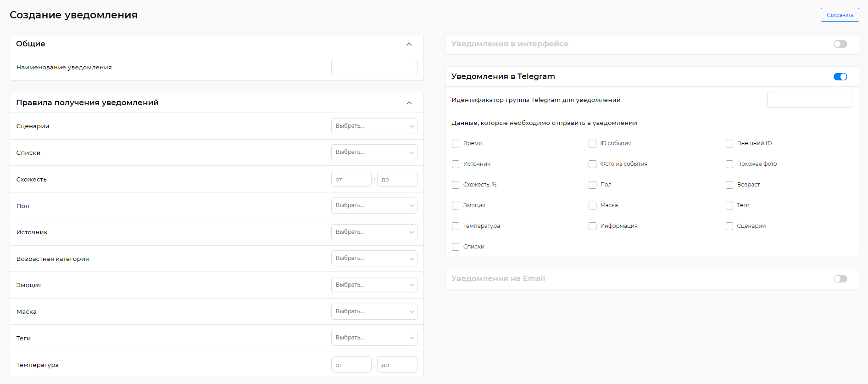Open the Сценарии dropdown

click(374, 126)
